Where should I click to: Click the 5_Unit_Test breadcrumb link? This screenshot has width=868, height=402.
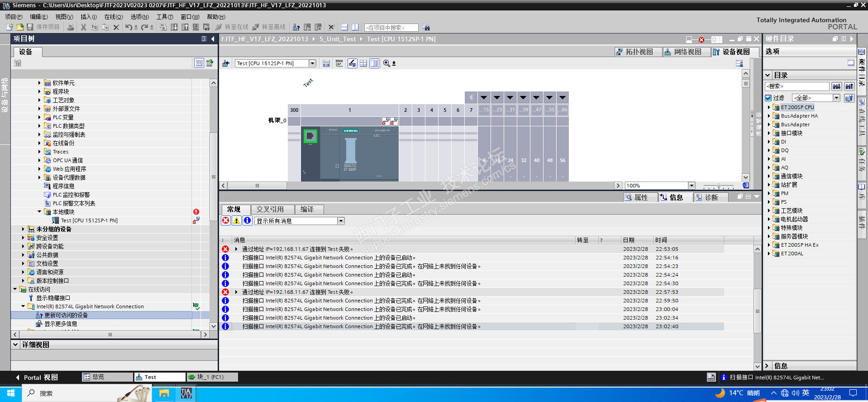(x=338, y=39)
